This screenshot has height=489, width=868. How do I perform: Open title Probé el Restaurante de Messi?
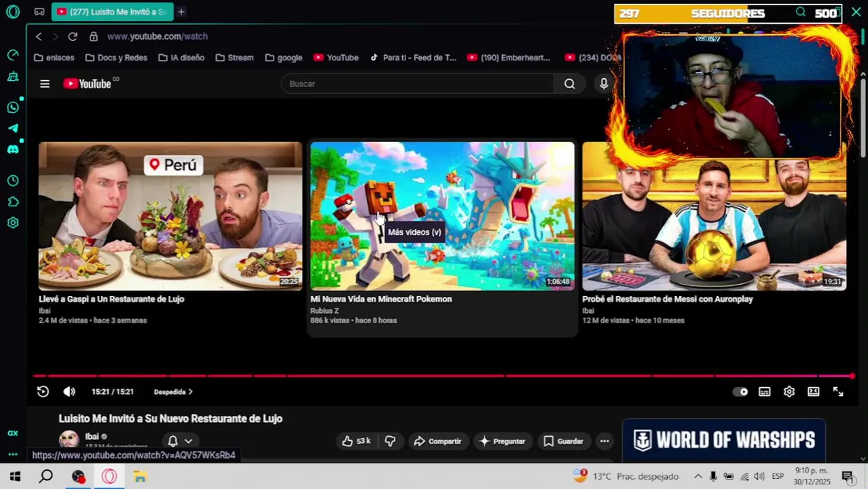coord(668,299)
